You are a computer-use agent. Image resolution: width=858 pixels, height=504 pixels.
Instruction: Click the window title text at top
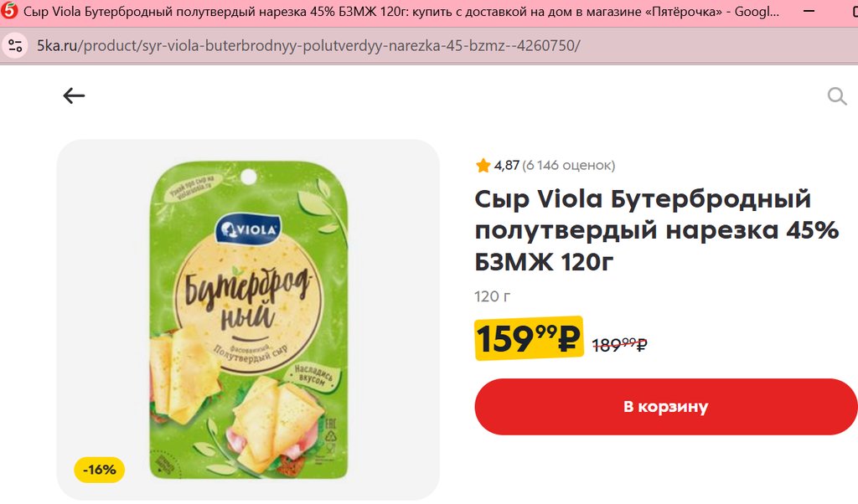(401, 12)
